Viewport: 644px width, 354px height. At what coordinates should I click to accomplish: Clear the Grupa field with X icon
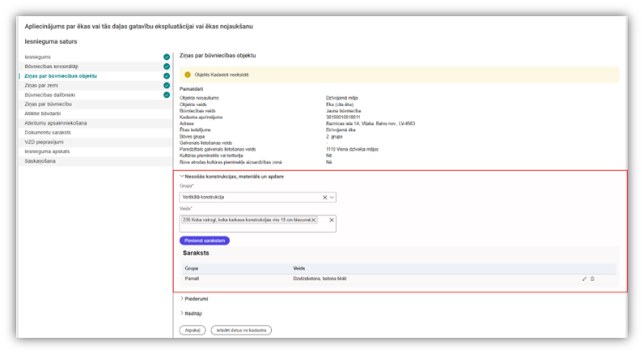pos(324,197)
